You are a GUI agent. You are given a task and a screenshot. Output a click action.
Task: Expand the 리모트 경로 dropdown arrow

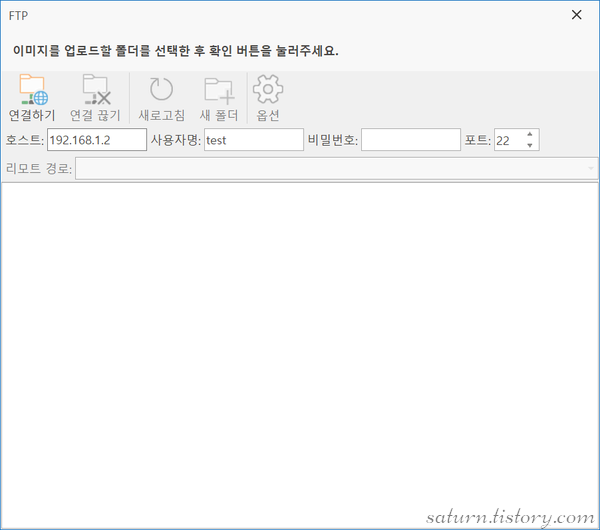pos(591,168)
